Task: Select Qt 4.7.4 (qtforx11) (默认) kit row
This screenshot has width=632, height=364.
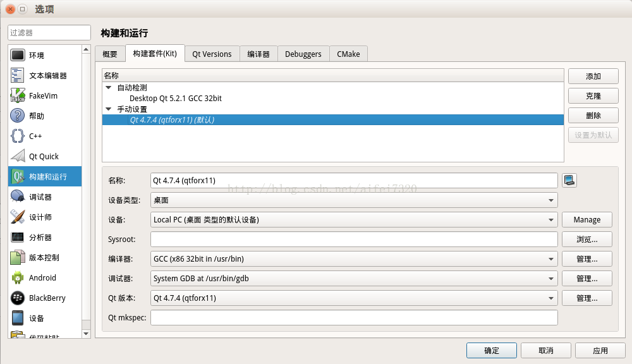Action: [333, 119]
